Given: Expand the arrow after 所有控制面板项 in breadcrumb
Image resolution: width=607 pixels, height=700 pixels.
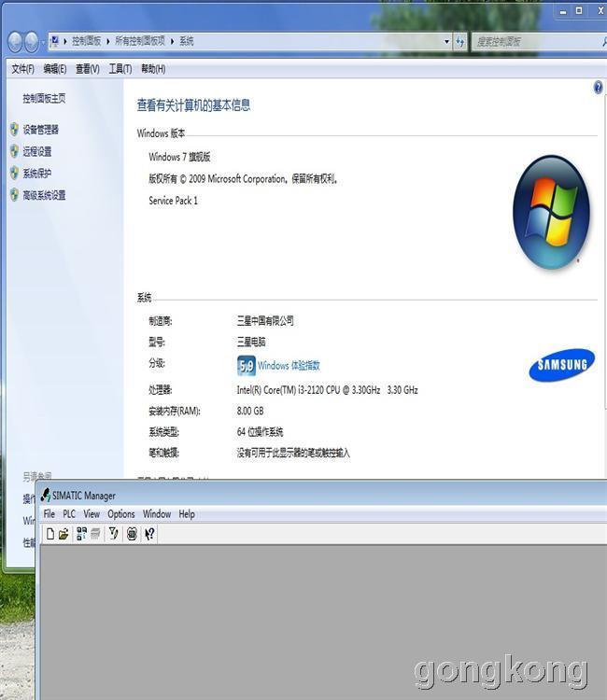Looking at the screenshot, I should (172, 41).
